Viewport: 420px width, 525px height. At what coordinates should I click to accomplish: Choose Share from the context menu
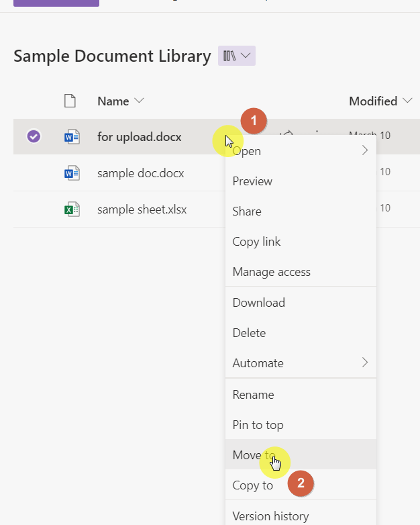pyautogui.click(x=301, y=211)
